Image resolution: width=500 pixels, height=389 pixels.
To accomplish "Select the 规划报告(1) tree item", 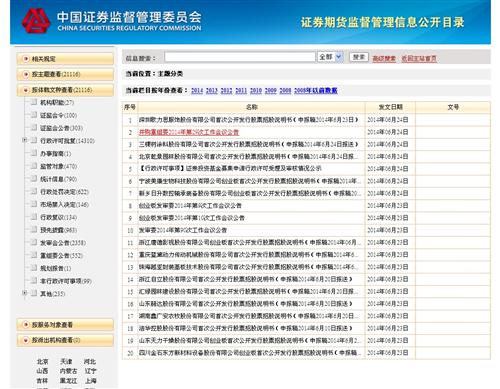I will (55, 268).
